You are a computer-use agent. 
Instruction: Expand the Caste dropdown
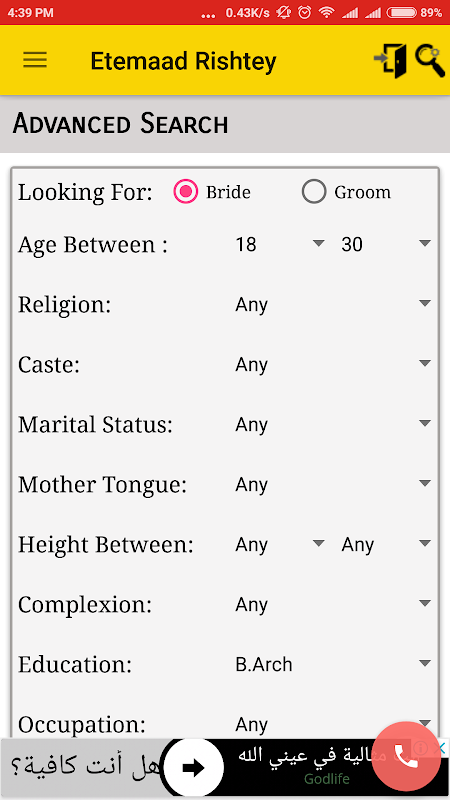(x=333, y=364)
